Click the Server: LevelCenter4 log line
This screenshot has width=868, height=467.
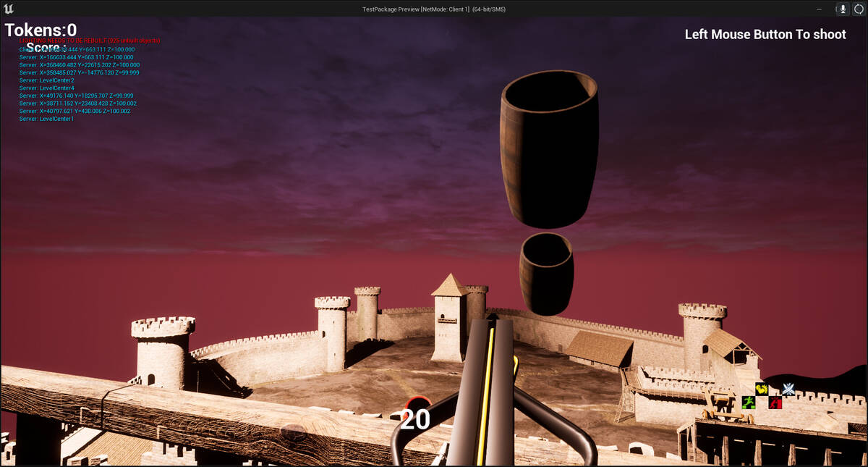tap(47, 88)
